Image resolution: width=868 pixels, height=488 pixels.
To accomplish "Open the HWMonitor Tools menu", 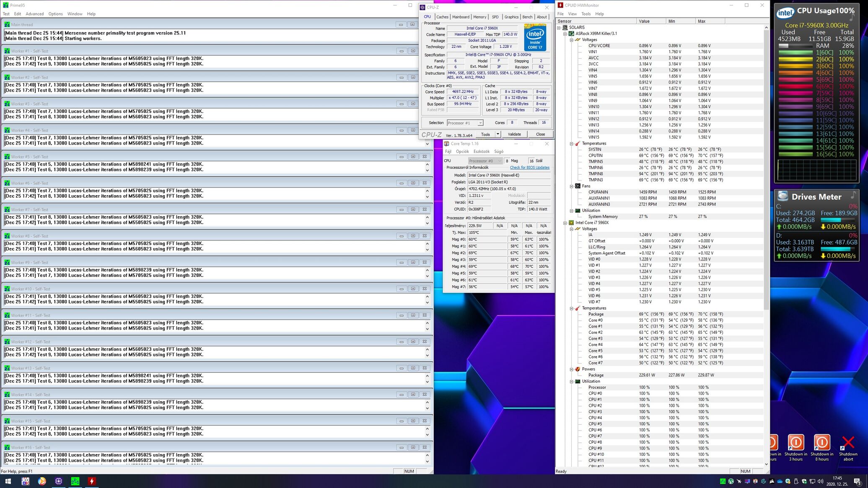I will [586, 14].
